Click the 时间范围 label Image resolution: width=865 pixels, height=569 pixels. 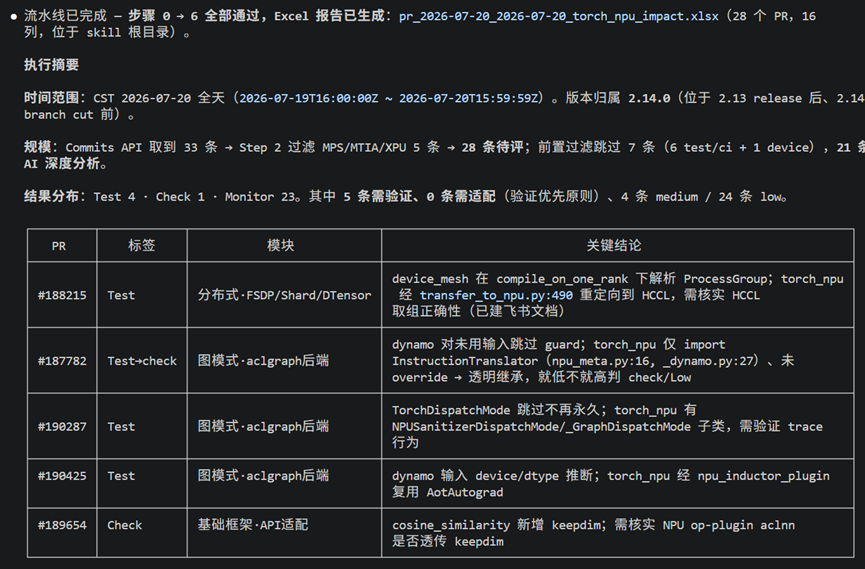tap(51, 98)
